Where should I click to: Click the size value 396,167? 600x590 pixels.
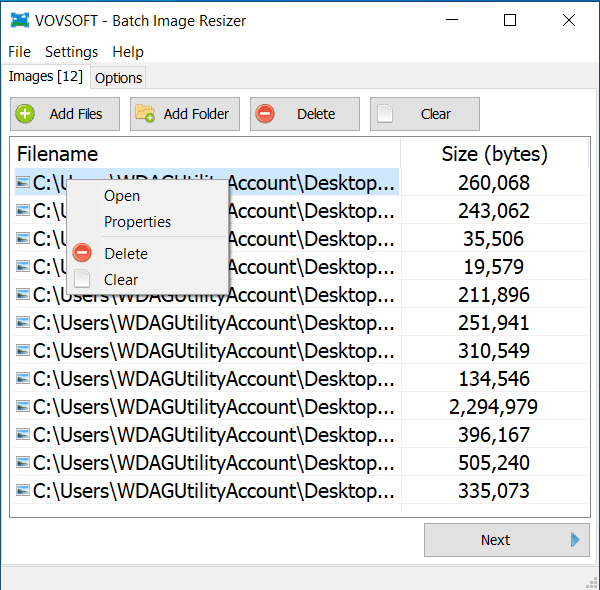[x=494, y=435]
